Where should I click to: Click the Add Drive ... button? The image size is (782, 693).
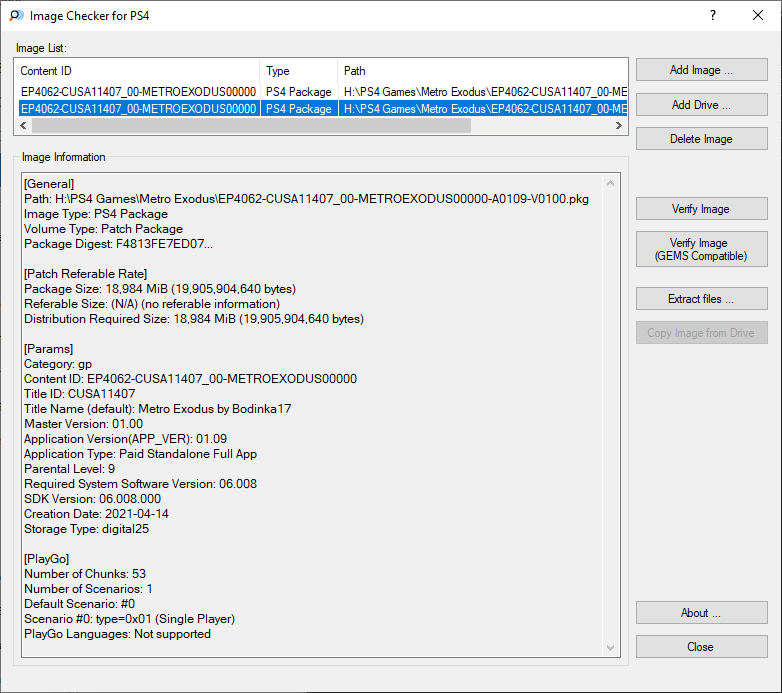click(x=701, y=105)
